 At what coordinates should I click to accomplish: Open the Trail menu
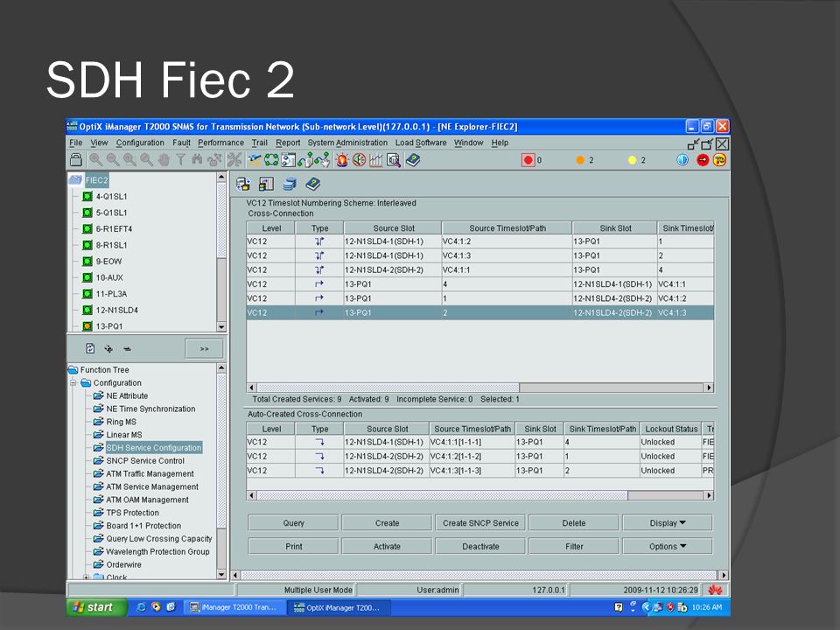point(259,143)
